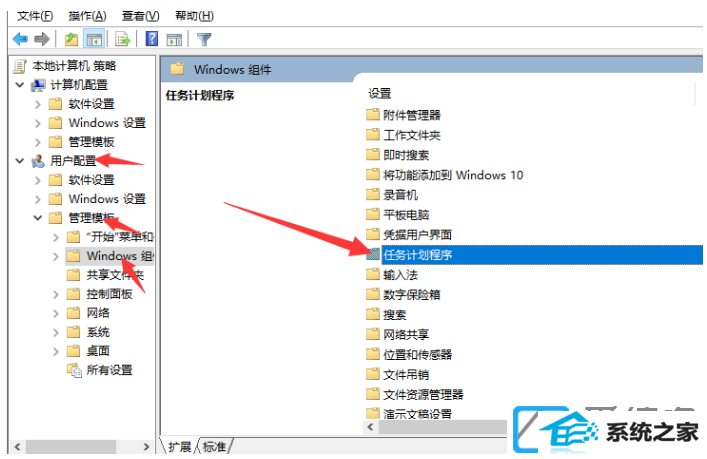This screenshot has height=459, width=707.
Task: Collapse the 计算机配置 tree node
Action: tap(19, 84)
